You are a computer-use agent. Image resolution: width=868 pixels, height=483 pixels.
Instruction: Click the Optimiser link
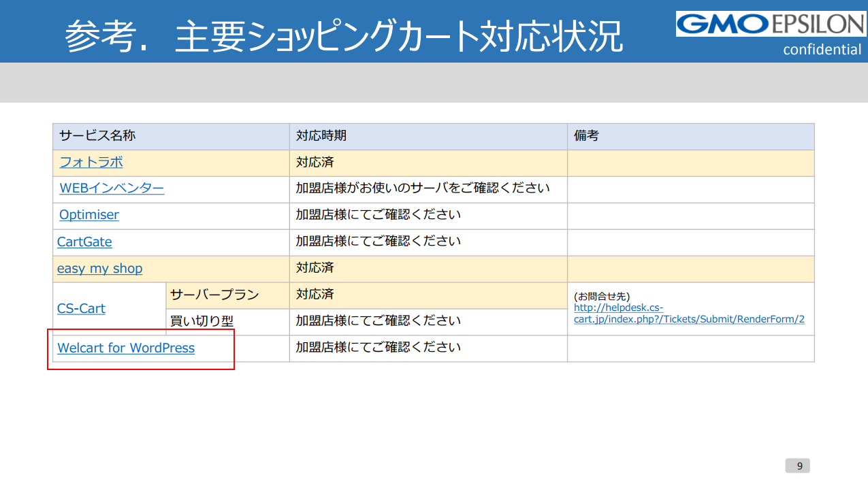89,215
